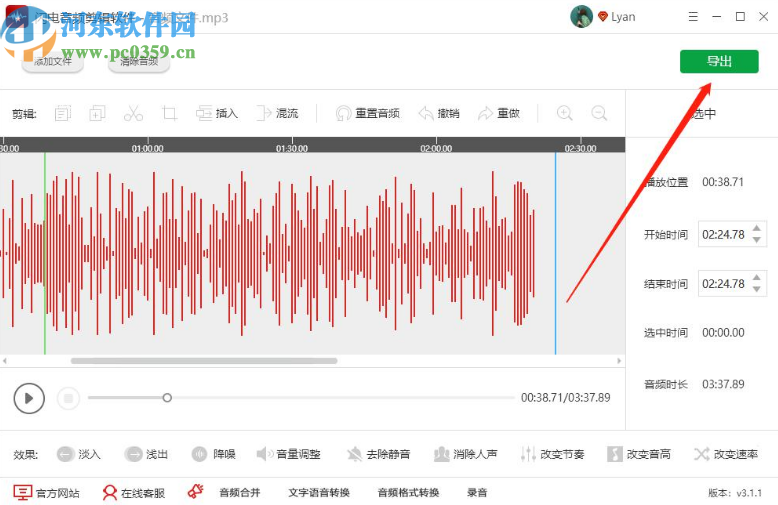The height and width of the screenshot is (505, 778).
Task: Open the hamburger menu in title bar
Action: (693, 17)
